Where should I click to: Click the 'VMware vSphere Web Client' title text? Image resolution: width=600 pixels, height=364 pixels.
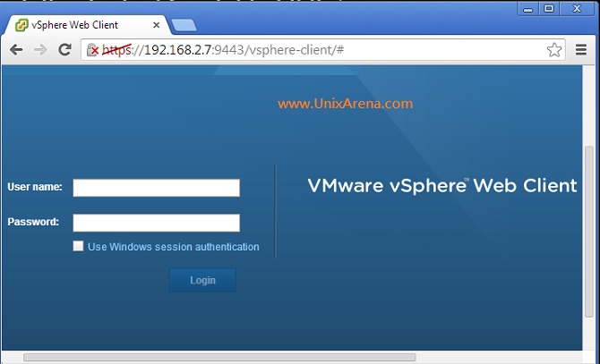(442, 186)
